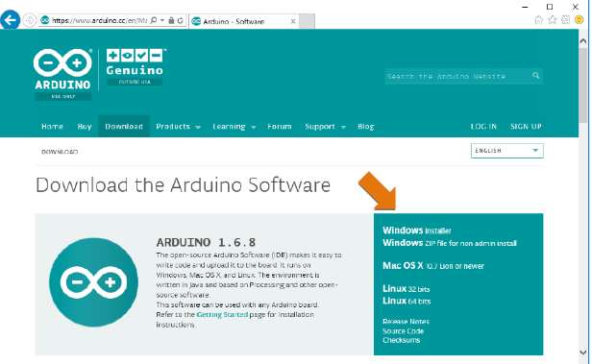Download Linux 32 bits version
This screenshot has height=364, width=592.
(x=406, y=289)
